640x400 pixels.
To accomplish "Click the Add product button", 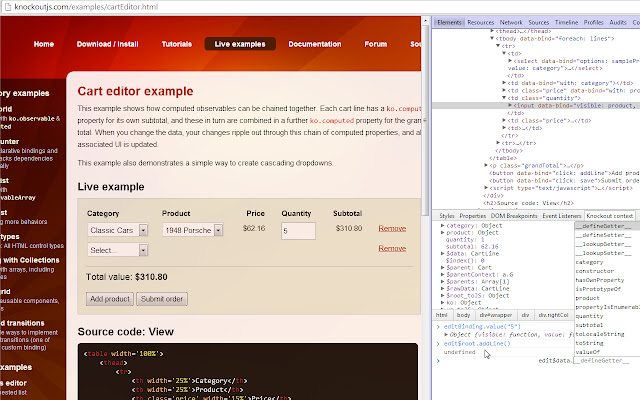I will [x=109, y=299].
